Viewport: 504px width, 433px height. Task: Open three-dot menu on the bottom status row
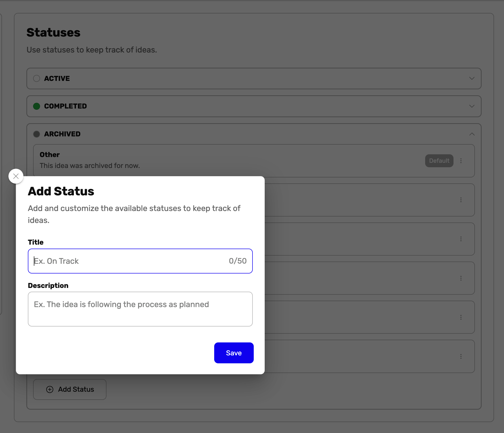[x=461, y=356]
